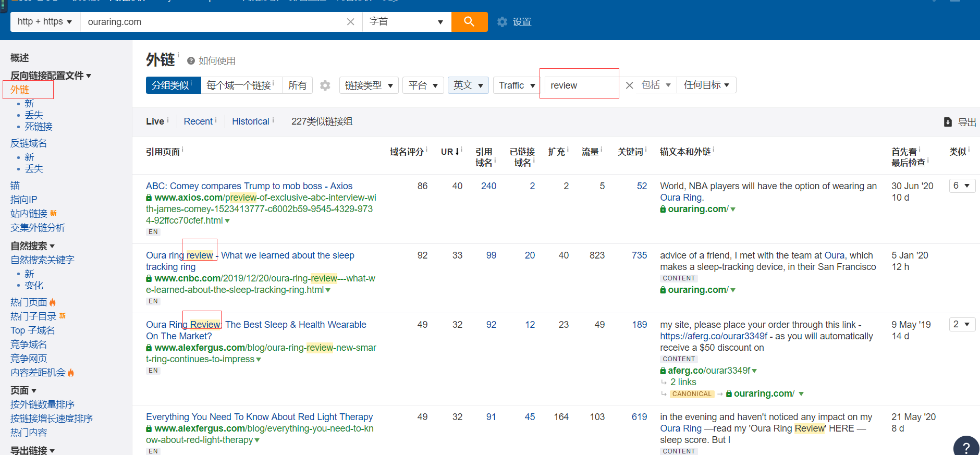The image size is (980, 455).
Task: Expand 页面 sidebar section
Action: coord(23,390)
